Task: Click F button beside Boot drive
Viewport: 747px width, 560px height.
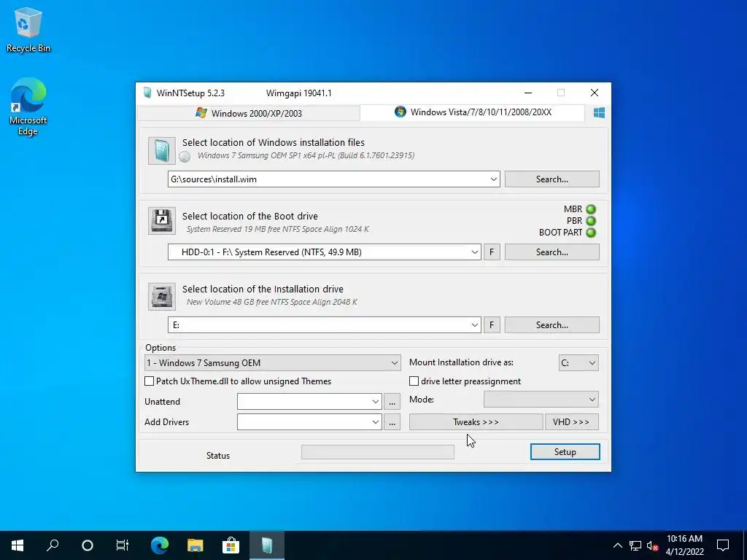Action: pos(492,252)
